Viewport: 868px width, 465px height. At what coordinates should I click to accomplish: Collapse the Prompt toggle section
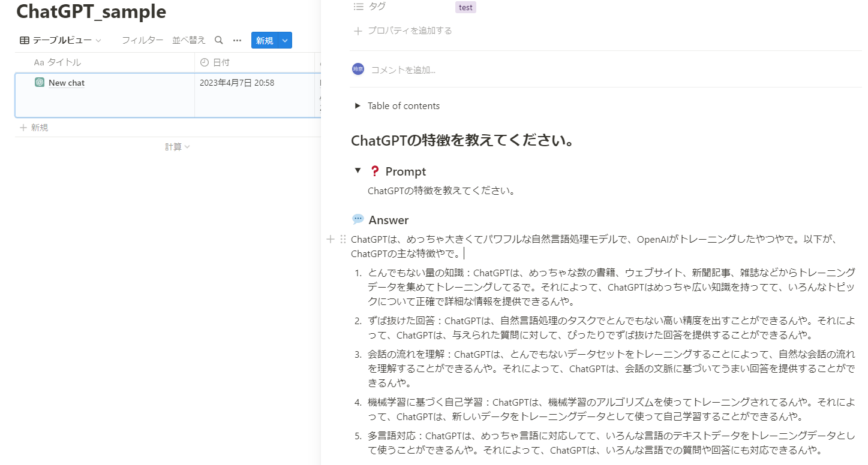[358, 171]
